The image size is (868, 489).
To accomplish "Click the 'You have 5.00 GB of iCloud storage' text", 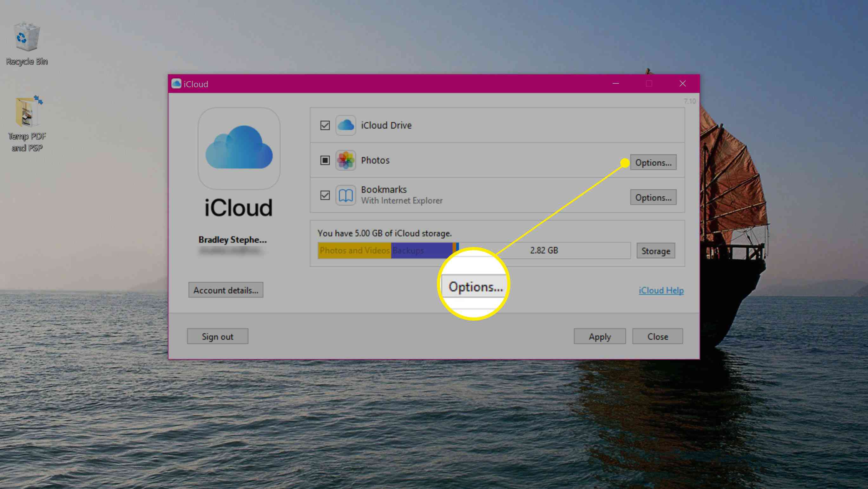I will [x=385, y=233].
